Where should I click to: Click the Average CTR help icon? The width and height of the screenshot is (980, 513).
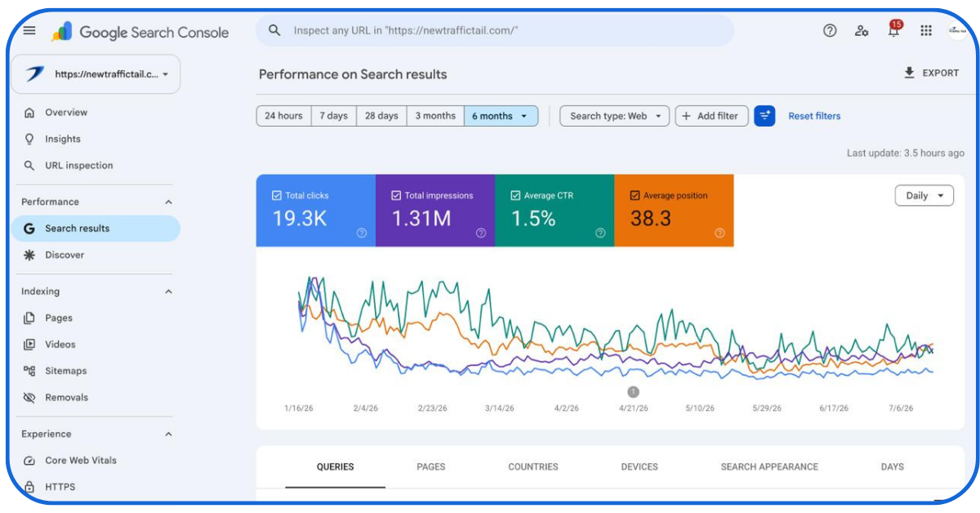(600, 233)
